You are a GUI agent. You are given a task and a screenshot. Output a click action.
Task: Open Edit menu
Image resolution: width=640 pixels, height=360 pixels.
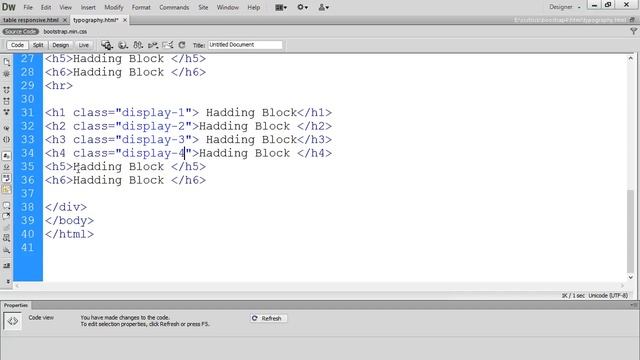point(46,7)
